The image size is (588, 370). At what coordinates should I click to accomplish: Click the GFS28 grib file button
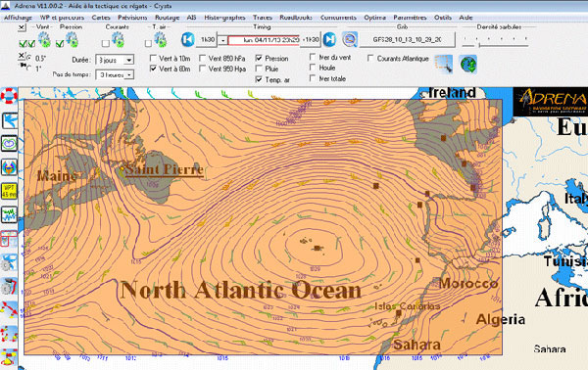click(408, 40)
